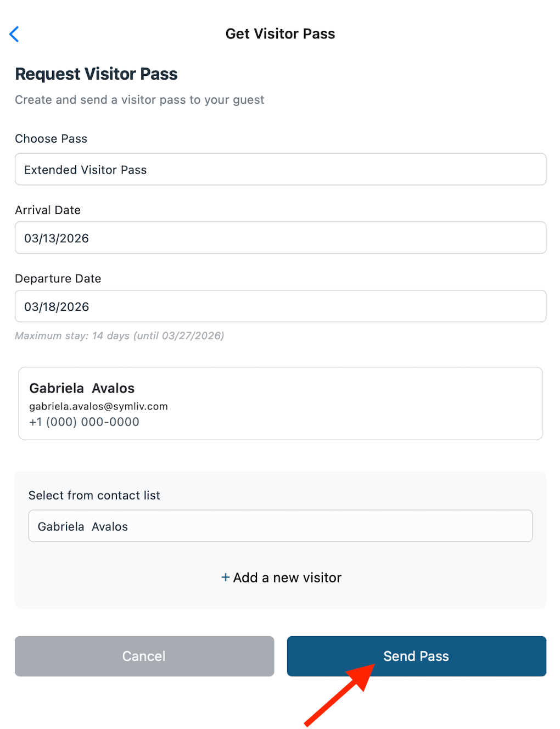Image resolution: width=560 pixels, height=729 pixels.
Task: Select the Departure Date field
Action: [x=280, y=306]
